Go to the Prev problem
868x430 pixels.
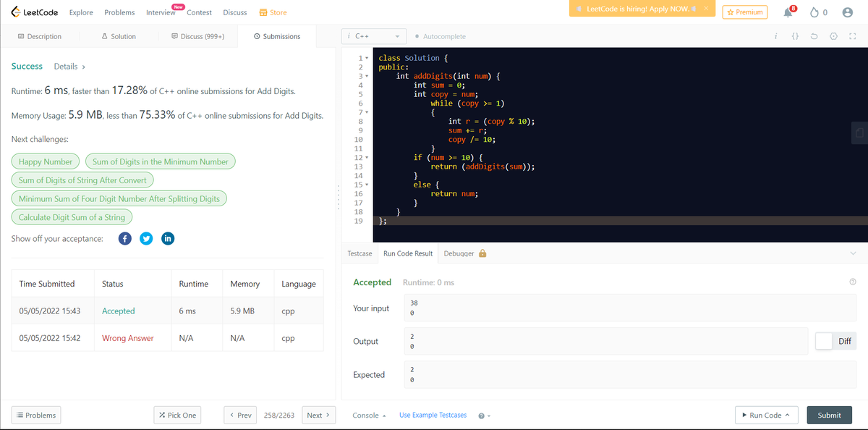[x=241, y=415]
